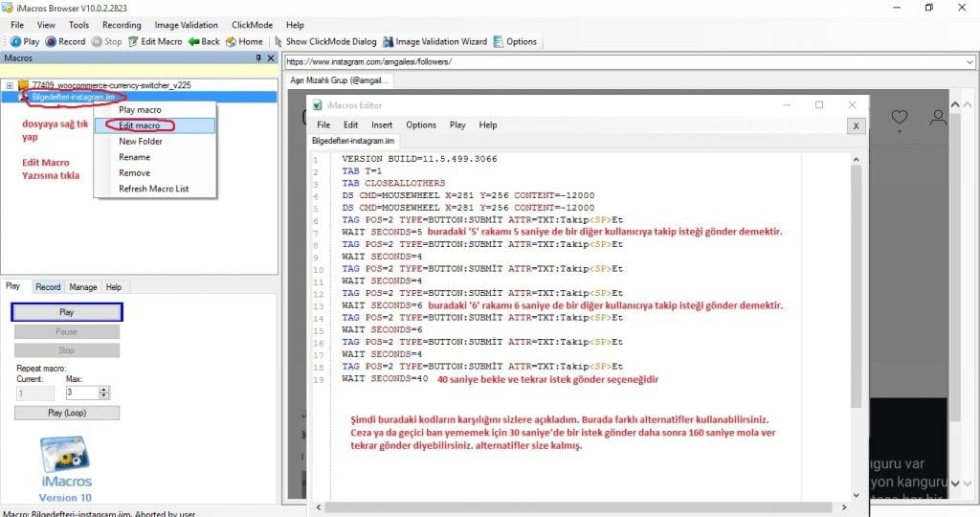Pin the Macros panel
Image resolution: width=980 pixels, height=517 pixels.
pyautogui.click(x=258, y=57)
